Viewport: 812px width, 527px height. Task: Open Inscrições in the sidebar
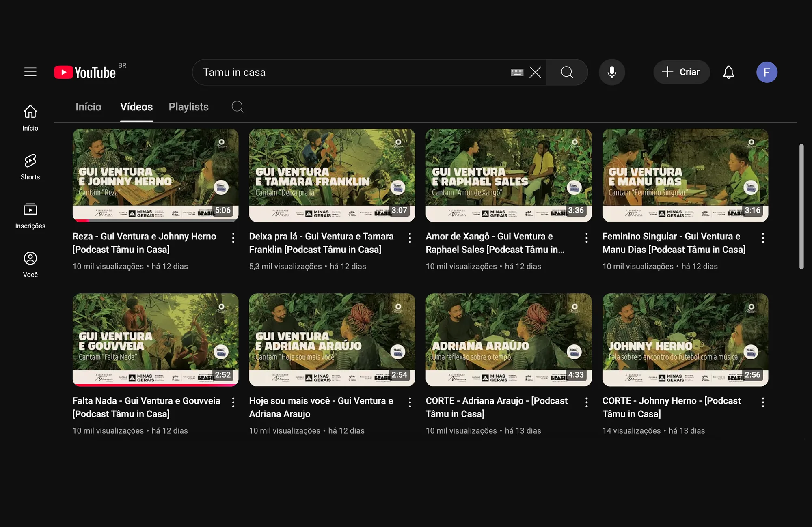pyautogui.click(x=30, y=215)
